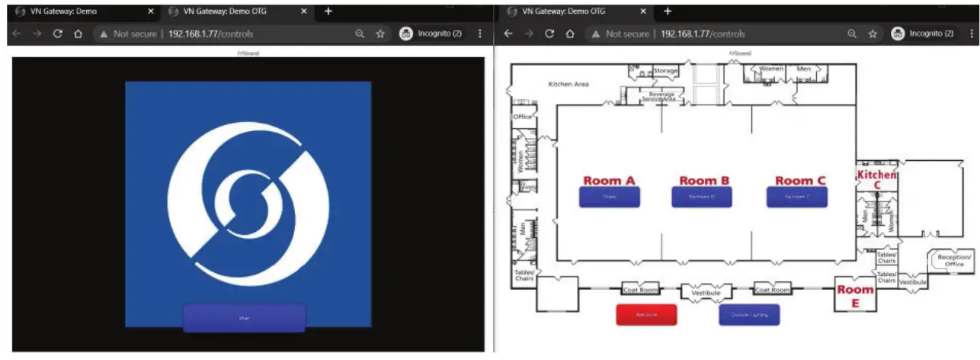The width and height of the screenshot is (980, 360).
Task: Click the blue Ballroom B button under Room B
Action: tap(702, 197)
